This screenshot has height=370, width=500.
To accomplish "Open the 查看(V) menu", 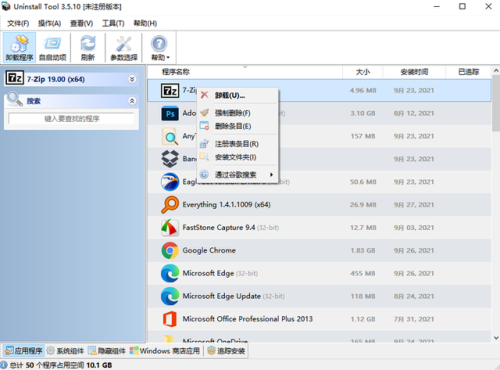I will [x=81, y=23].
